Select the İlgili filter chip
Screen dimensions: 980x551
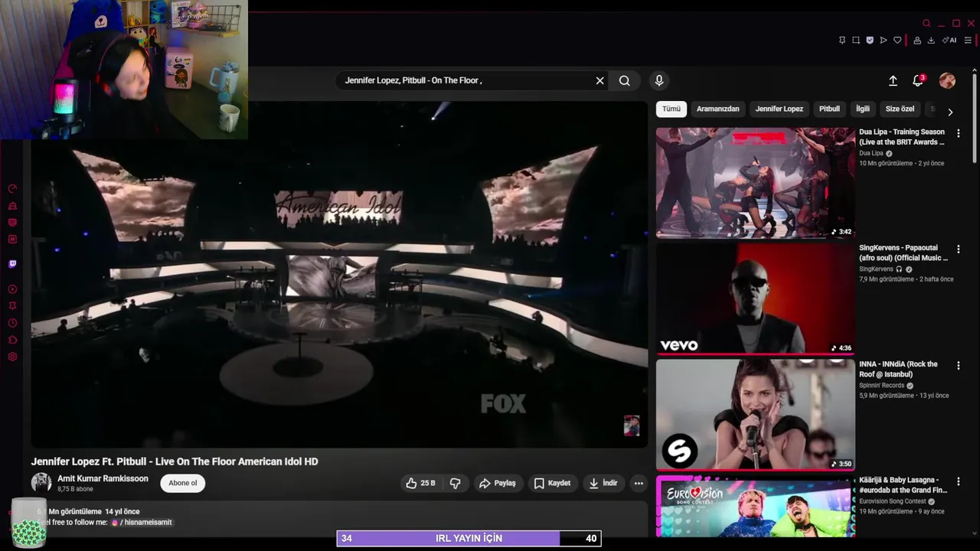863,109
